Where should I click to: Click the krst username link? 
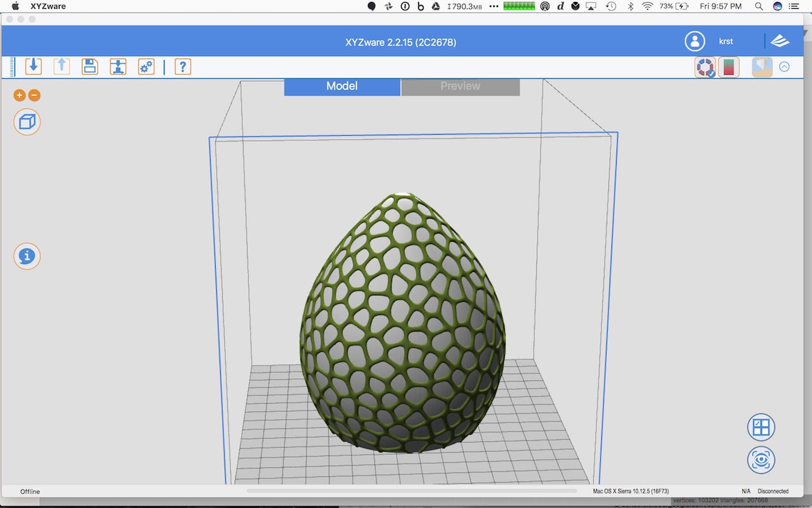pos(726,41)
